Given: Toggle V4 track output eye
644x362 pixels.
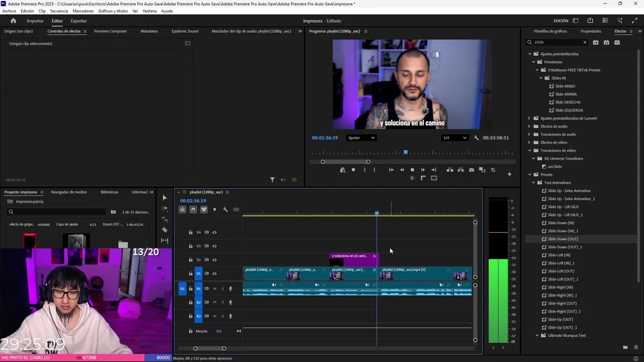Looking at the screenshot, I should tap(214, 232).
